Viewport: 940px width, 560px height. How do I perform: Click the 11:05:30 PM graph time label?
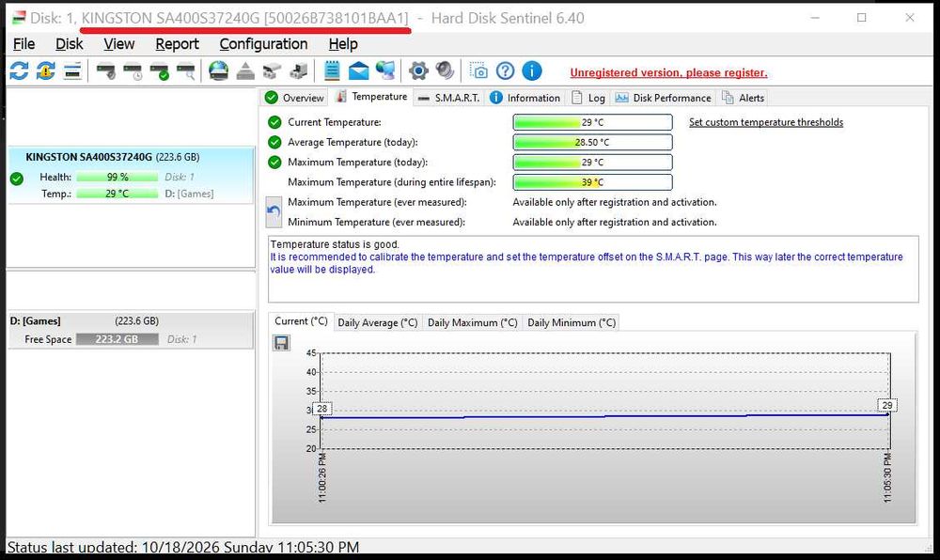887,477
